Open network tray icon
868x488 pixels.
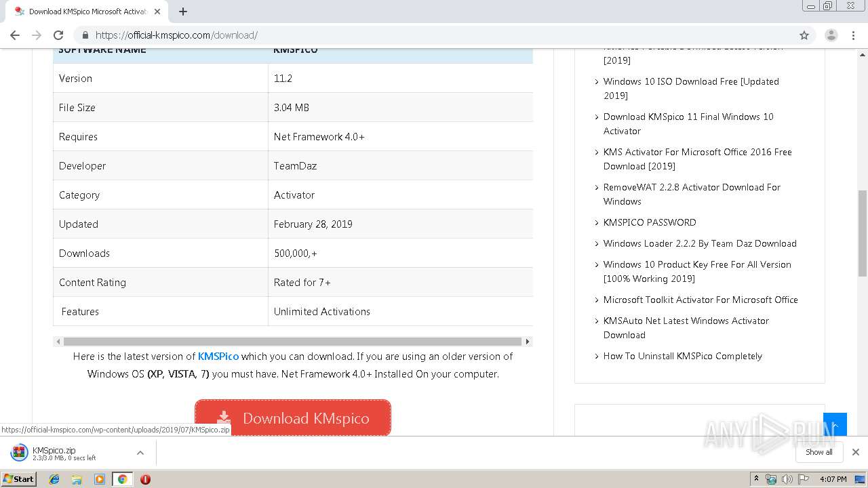coord(771,479)
